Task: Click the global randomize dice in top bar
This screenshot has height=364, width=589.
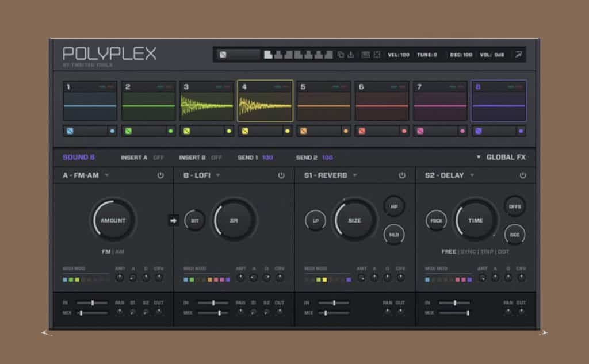Action: coord(223,55)
